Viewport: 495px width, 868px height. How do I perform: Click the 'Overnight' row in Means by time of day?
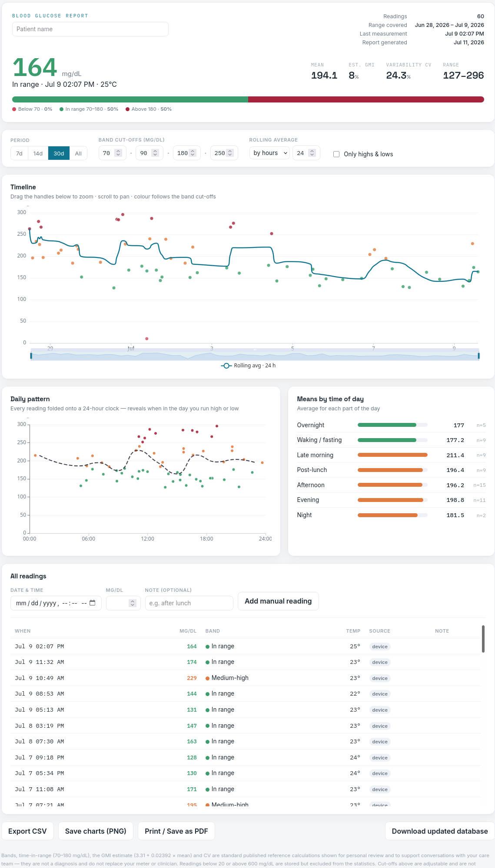[391, 425]
